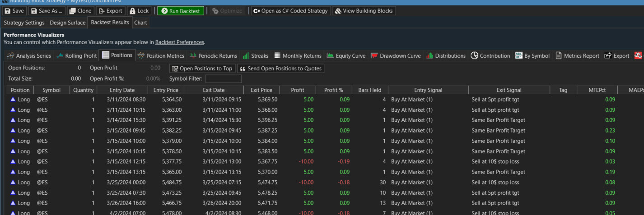Show the Monthly Returns visualizer
The image size is (644, 215).
point(298,56)
